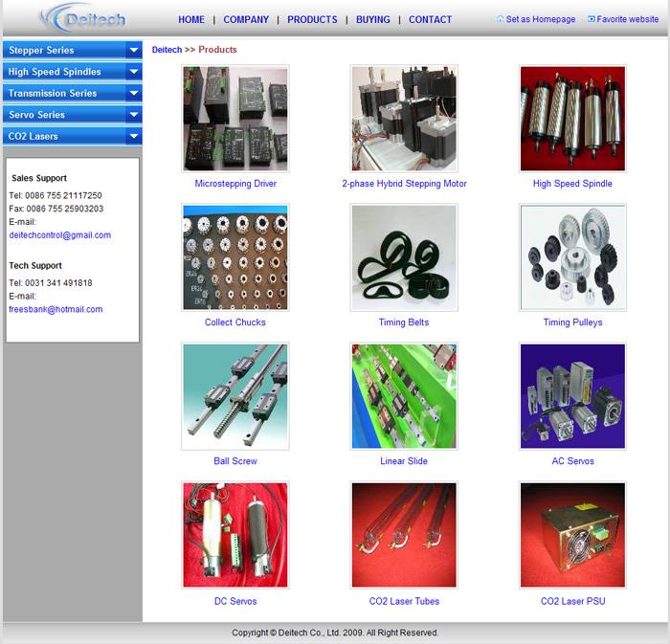
Task: Email freesbank@hotmail.com tech support address
Action: click(x=56, y=309)
